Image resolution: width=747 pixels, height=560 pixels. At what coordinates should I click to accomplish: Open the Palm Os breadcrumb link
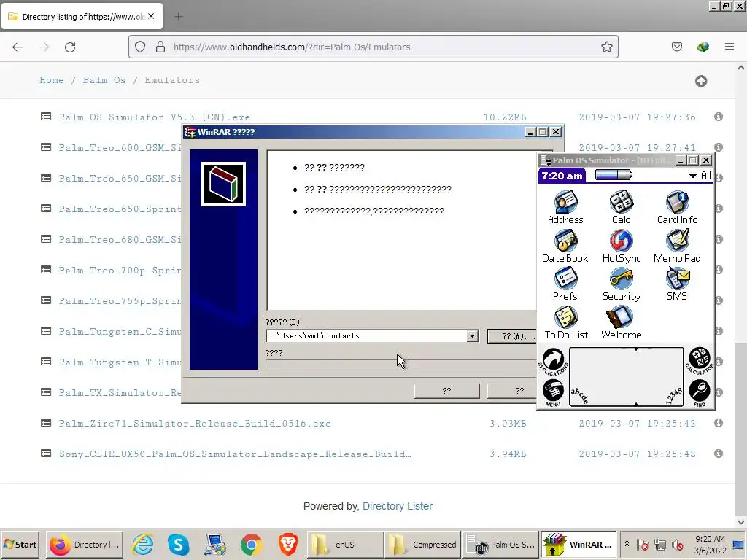(x=104, y=80)
